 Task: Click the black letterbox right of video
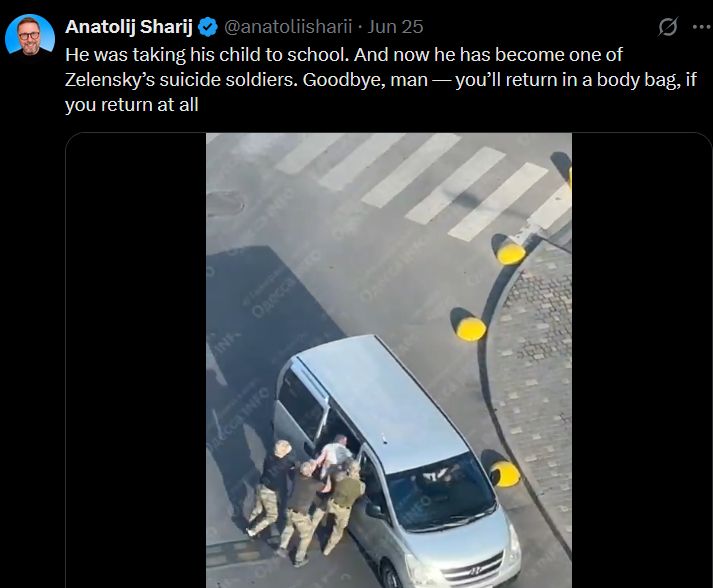641,360
